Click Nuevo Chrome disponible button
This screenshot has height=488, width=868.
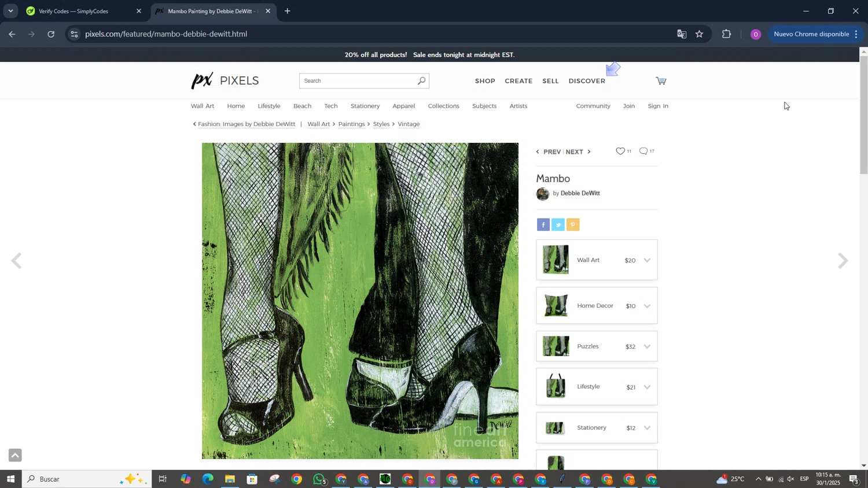click(x=816, y=34)
